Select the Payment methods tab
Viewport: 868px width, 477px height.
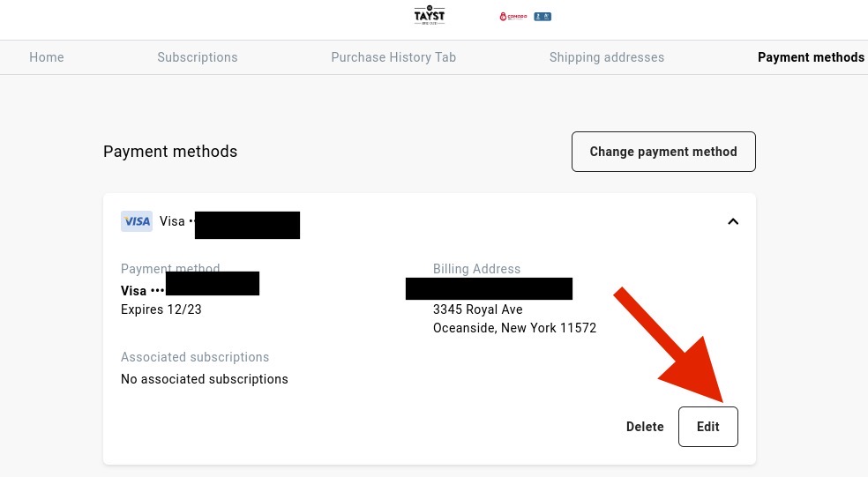[811, 57]
